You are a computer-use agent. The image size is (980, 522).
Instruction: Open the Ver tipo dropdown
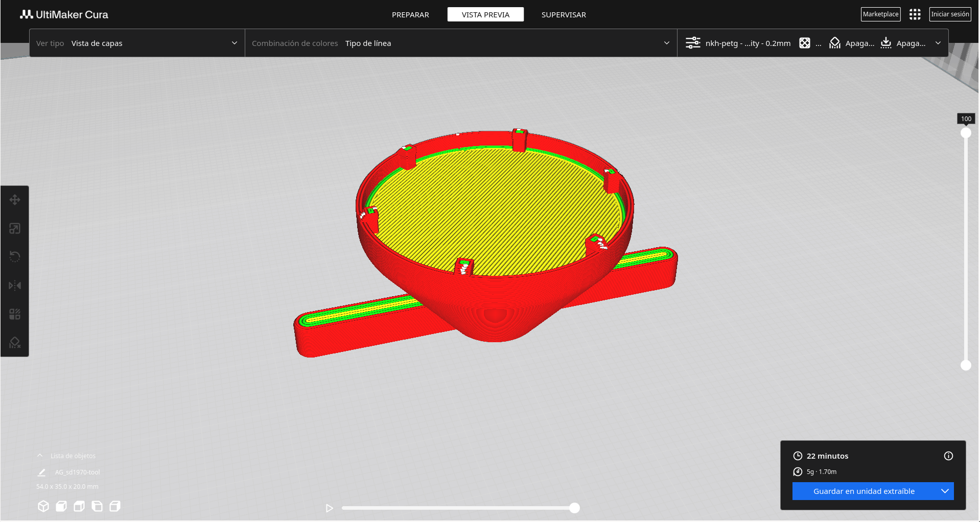pyautogui.click(x=137, y=43)
